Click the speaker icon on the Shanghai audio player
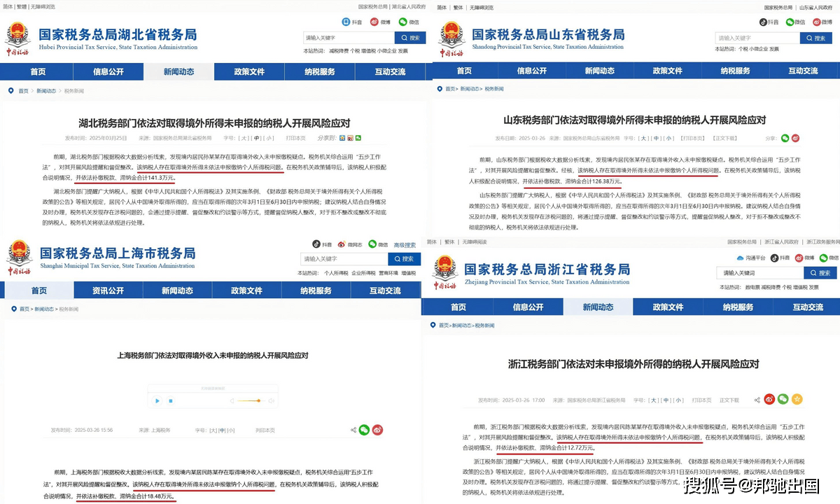840x504 pixels. coord(272,401)
